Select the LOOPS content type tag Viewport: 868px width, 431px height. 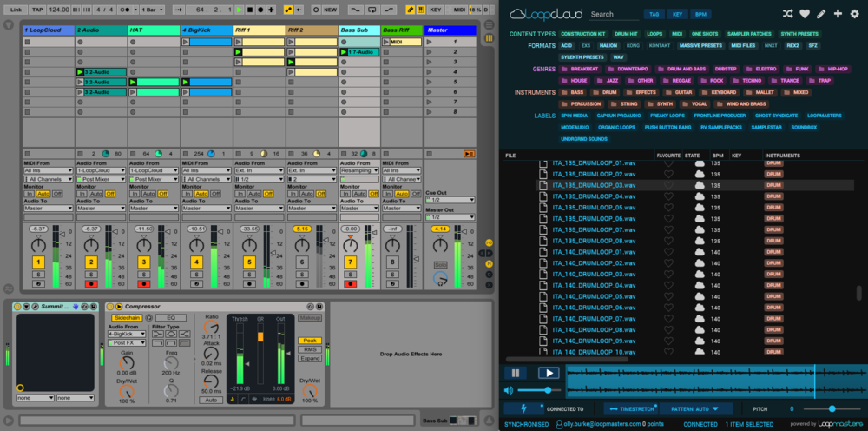(654, 34)
